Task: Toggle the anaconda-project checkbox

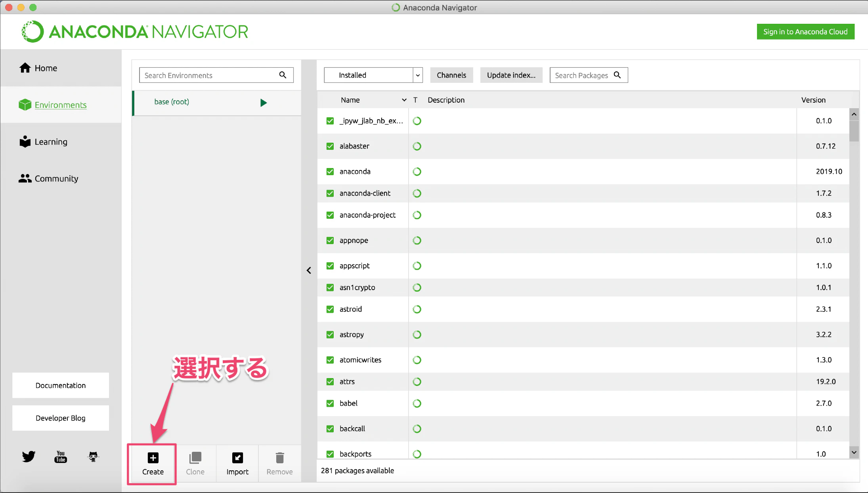Action: [x=330, y=215]
